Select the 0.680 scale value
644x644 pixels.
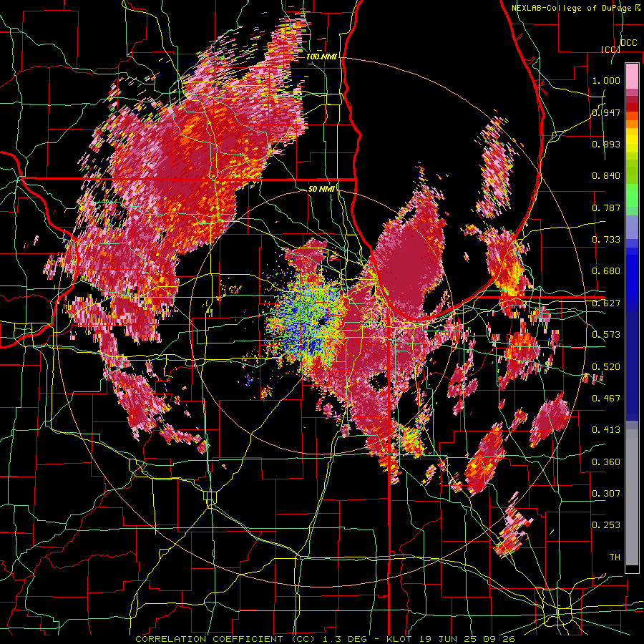point(606,271)
